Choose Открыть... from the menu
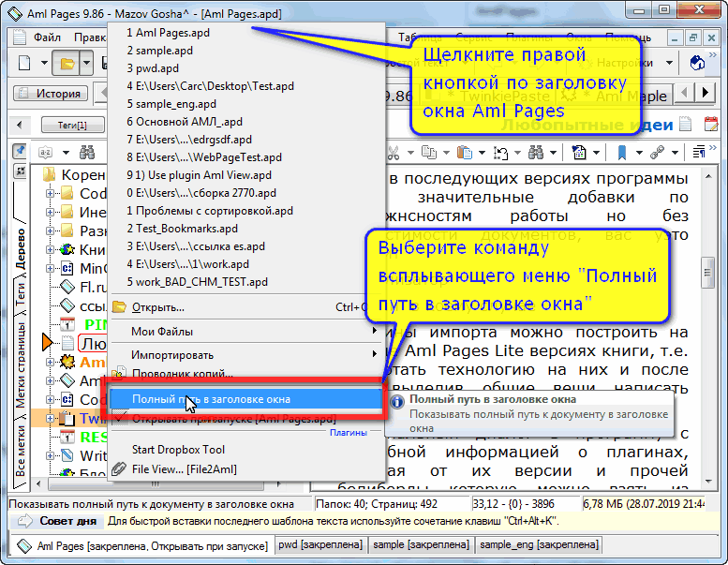Image resolution: width=728 pixels, height=565 pixels. point(246,307)
